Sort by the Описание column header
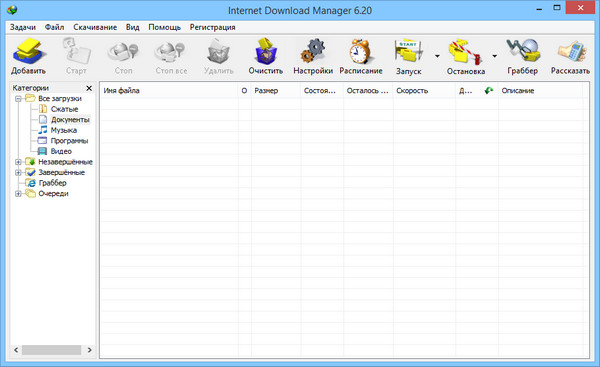 (540, 91)
